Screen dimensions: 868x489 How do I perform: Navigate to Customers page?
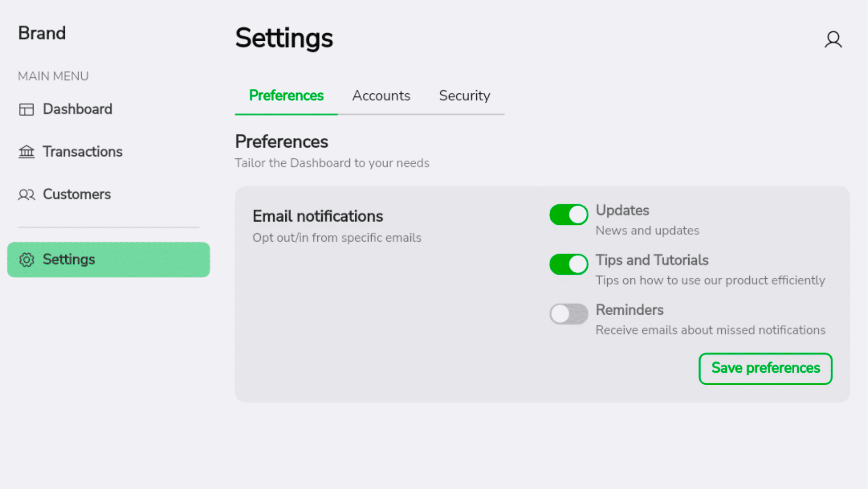(x=77, y=194)
